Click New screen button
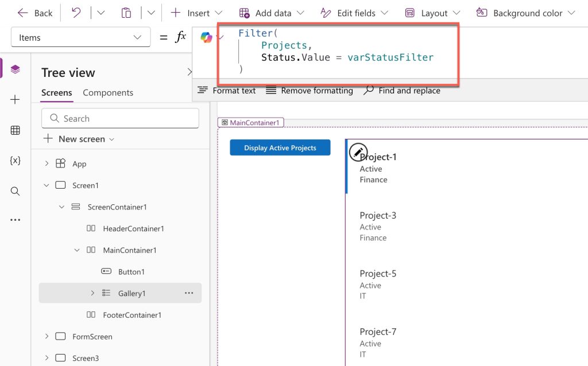588x366 pixels. pyautogui.click(x=79, y=139)
